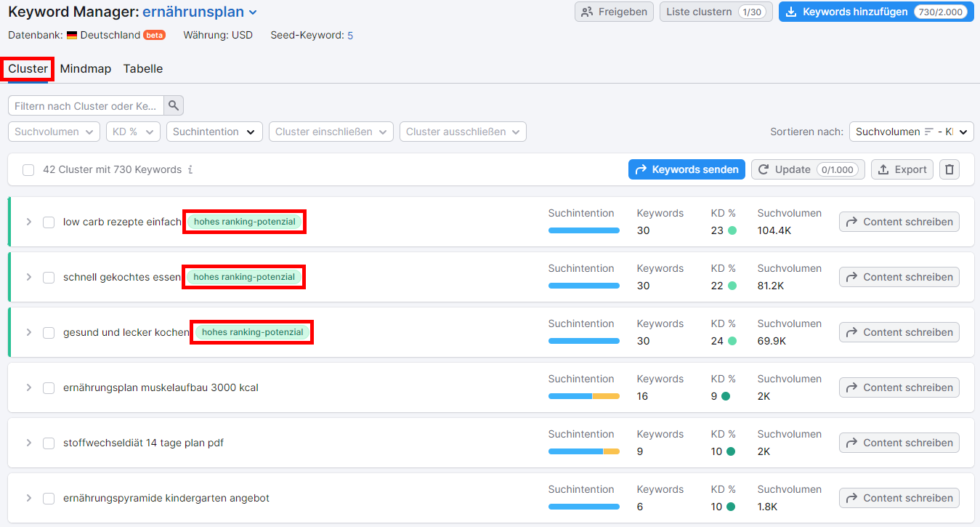Expand ernährungsplan muskelaufbau 3000 kcal cluster

coord(28,387)
